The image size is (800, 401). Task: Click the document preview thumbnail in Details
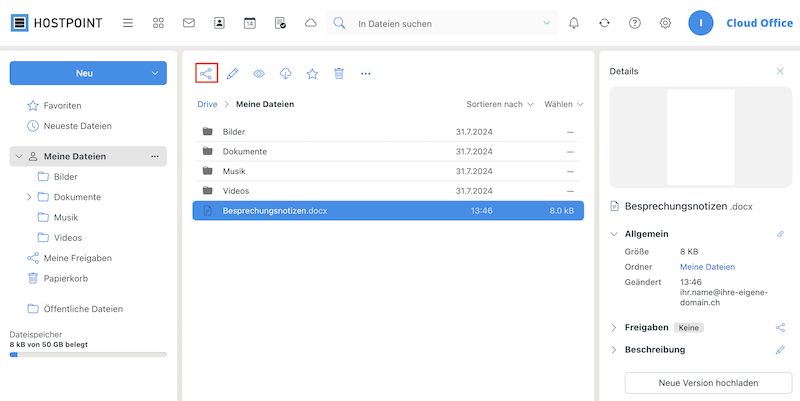[x=701, y=137]
